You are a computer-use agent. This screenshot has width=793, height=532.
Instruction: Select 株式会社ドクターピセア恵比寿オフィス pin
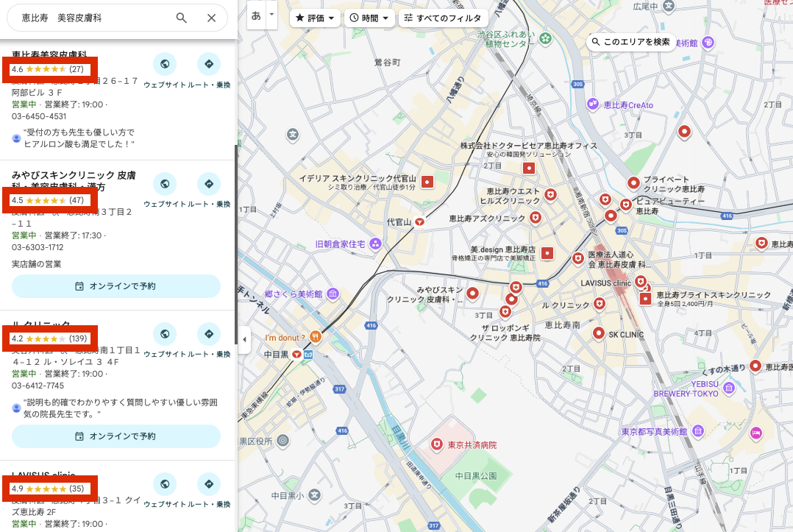click(528, 168)
